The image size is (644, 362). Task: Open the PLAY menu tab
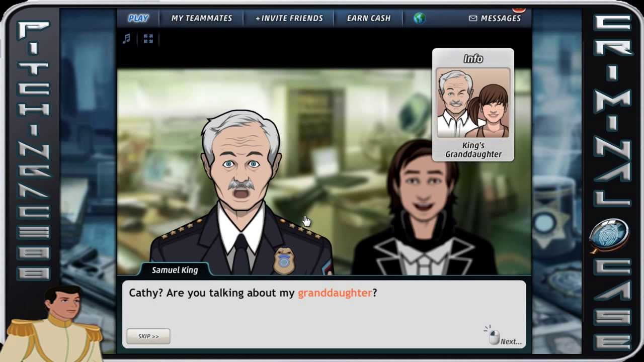[138, 18]
